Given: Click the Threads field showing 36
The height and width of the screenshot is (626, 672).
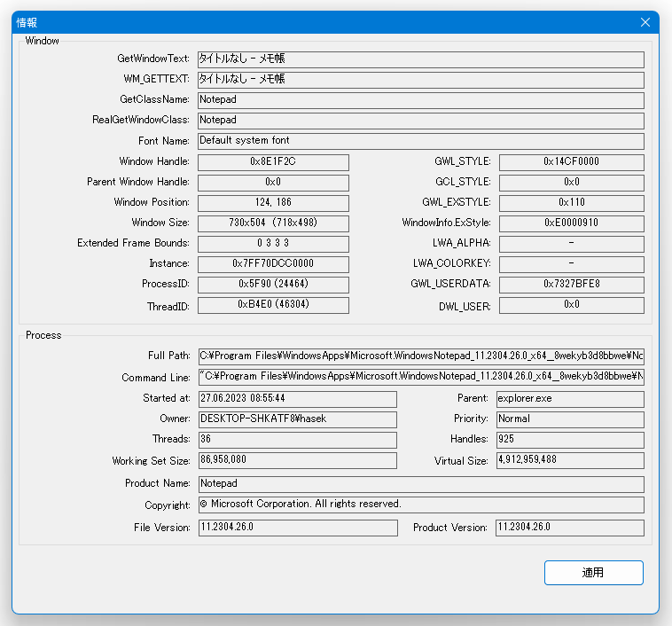Looking at the screenshot, I should pos(297,440).
